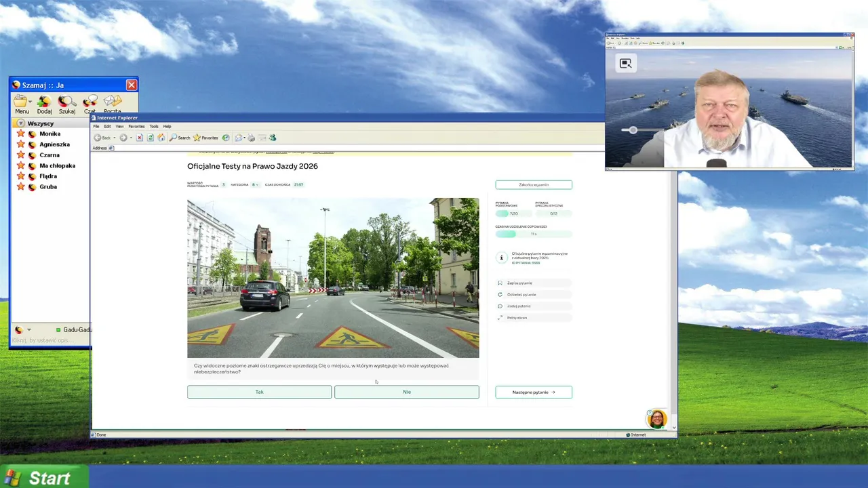Go to Następne pytanie
The width and height of the screenshot is (868, 488).
click(534, 392)
